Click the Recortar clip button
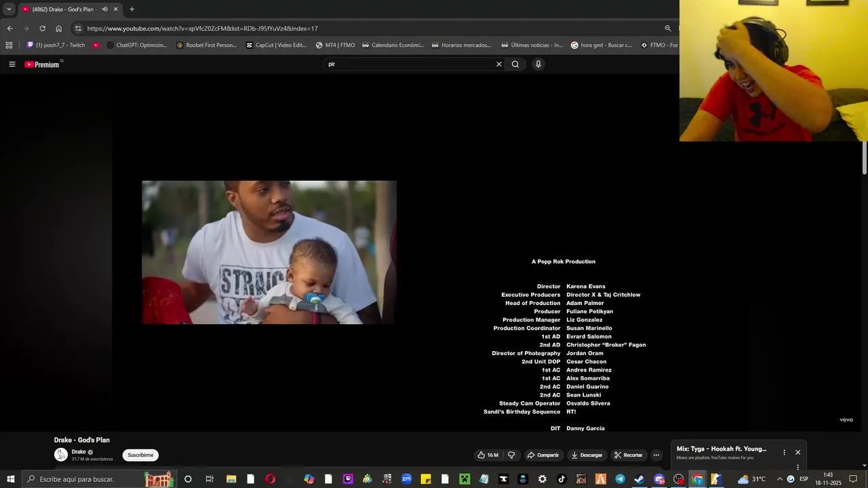Viewport: 868px width, 488px height. (x=628, y=455)
